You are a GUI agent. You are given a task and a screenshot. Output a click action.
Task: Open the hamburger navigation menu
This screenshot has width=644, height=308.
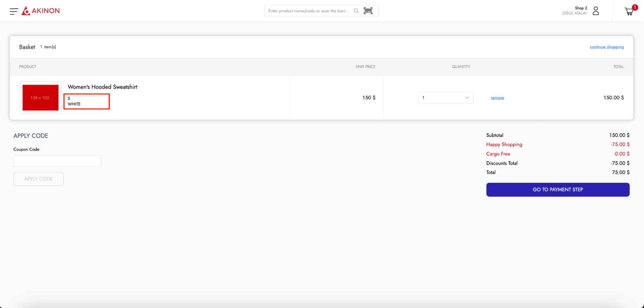tap(14, 11)
